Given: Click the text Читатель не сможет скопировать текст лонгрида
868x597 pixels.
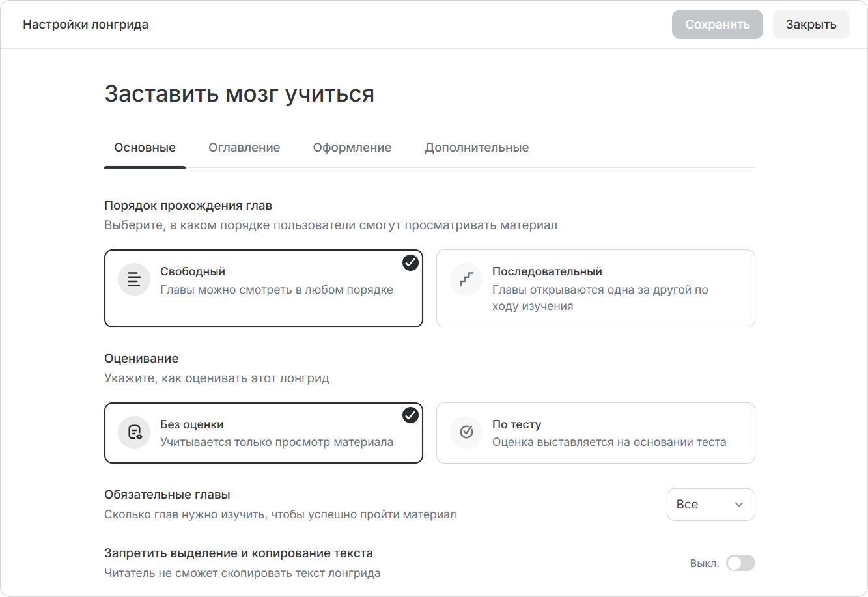Looking at the screenshot, I should pyautogui.click(x=242, y=573).
